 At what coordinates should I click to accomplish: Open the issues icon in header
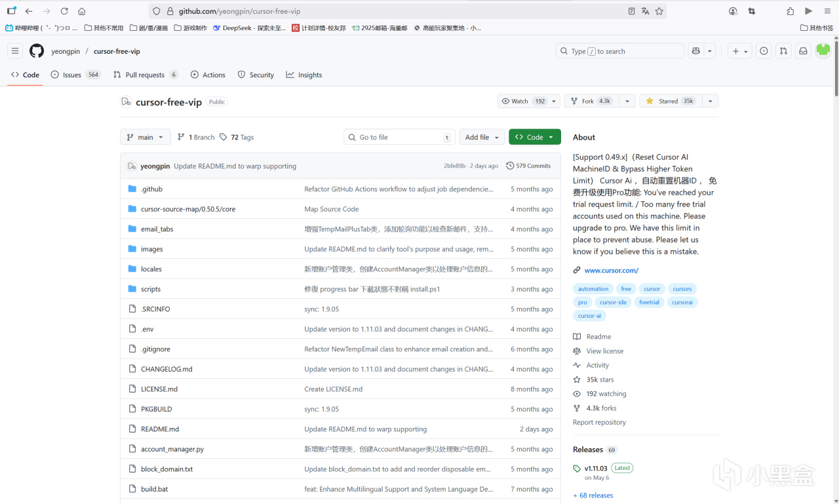pyautogui.click(x=764, y=51)
